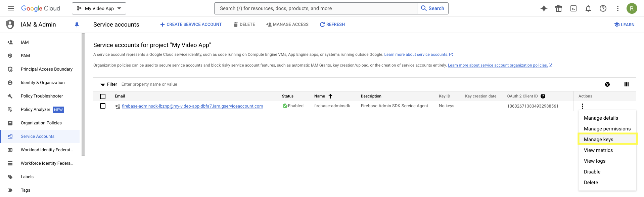This screenshot has width=644, height=197.
Task: Go to IAM in the sidebar
Action: coord(25,42)
